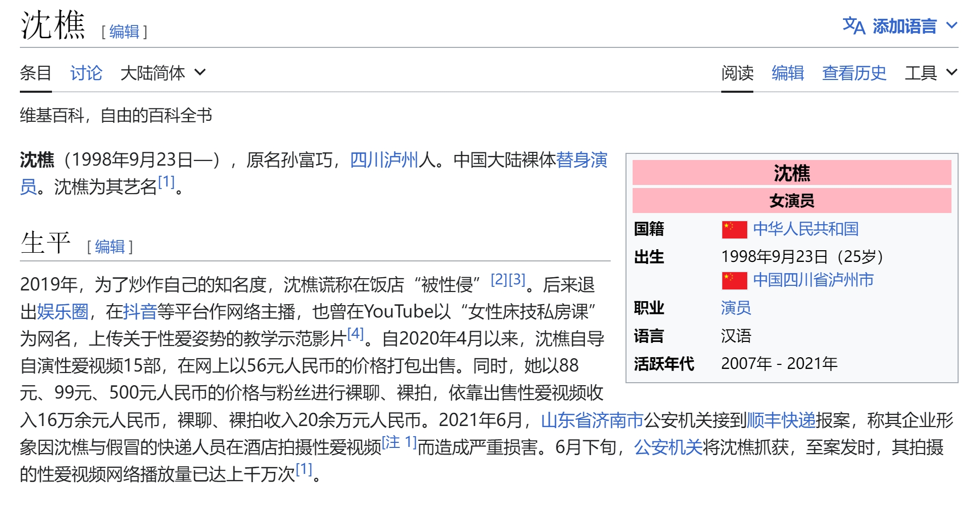The height and width of the screenshot is (505, 980).
Task: Select the 条目 article tab
Action: click(36, 73)
